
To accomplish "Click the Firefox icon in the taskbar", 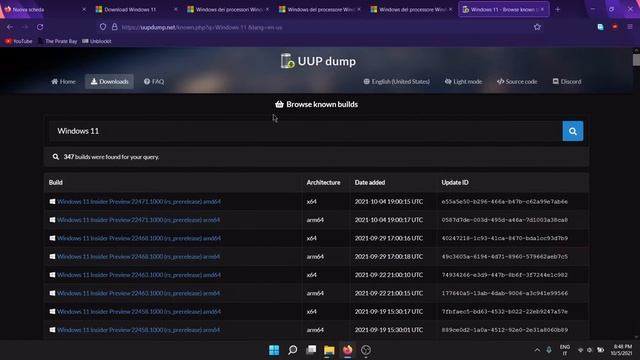I will tap(347, 350).
